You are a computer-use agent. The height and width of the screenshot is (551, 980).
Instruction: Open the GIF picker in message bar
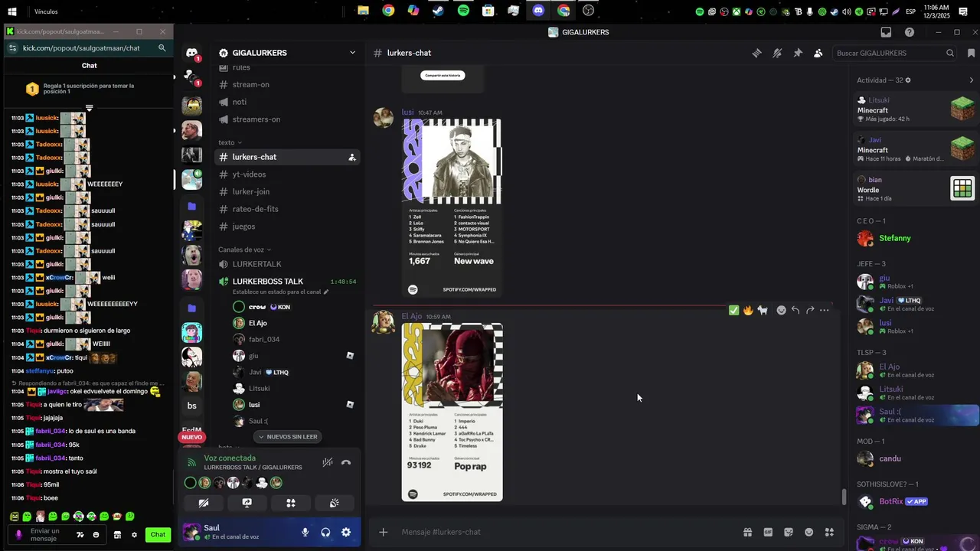[x=768, y=532]
